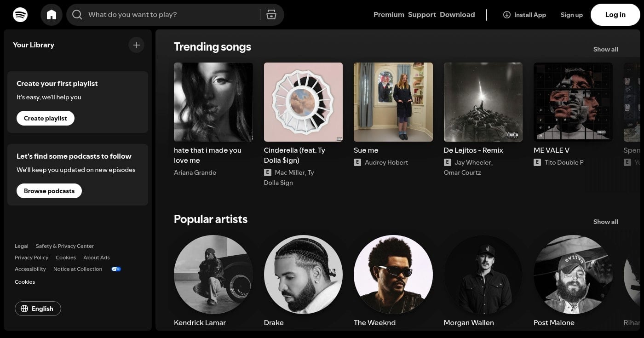Click the Install App download icon

pyautogui.click(x=507, y=15)
